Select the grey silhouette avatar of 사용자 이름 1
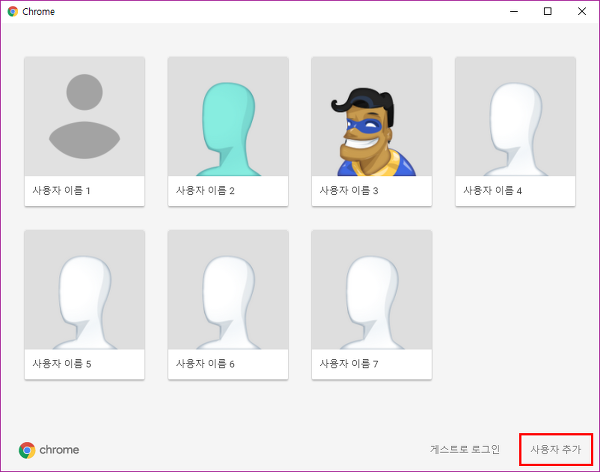This screenshot has height=472, width=600. click(x=85, y=116)
